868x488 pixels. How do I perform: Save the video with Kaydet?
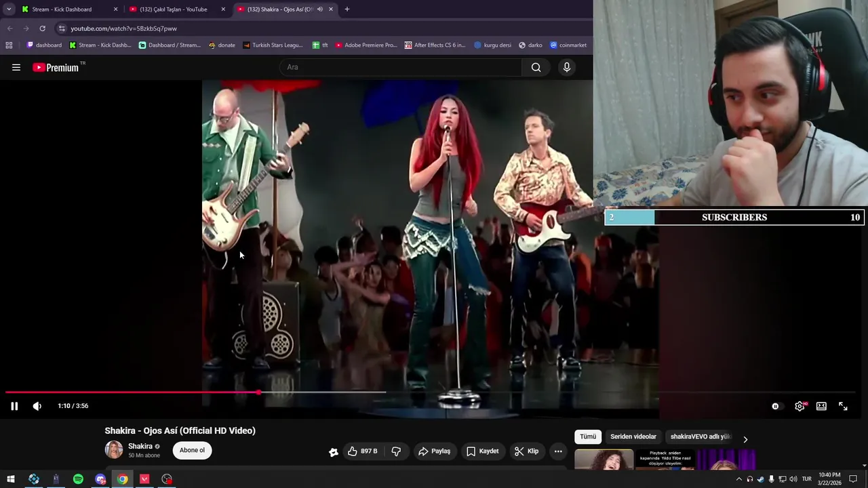(x=482, y=451)
